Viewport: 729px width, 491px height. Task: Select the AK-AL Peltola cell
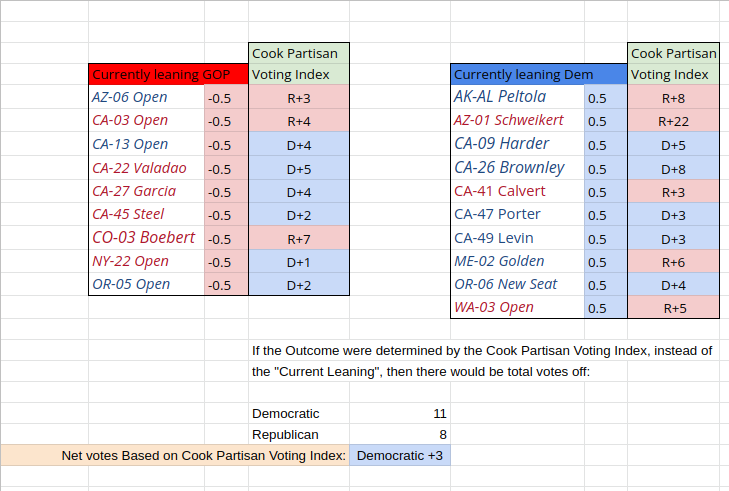pyautogui.click(x=517, y=97)
